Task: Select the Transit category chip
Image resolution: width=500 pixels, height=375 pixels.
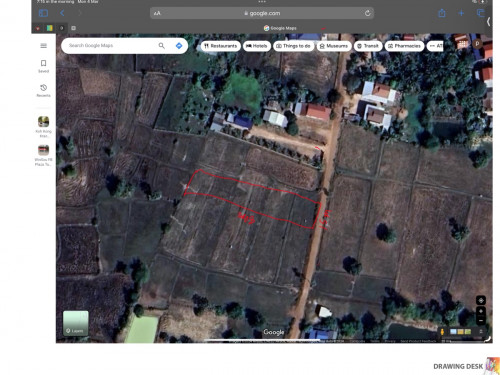Action: click(368, 46)
